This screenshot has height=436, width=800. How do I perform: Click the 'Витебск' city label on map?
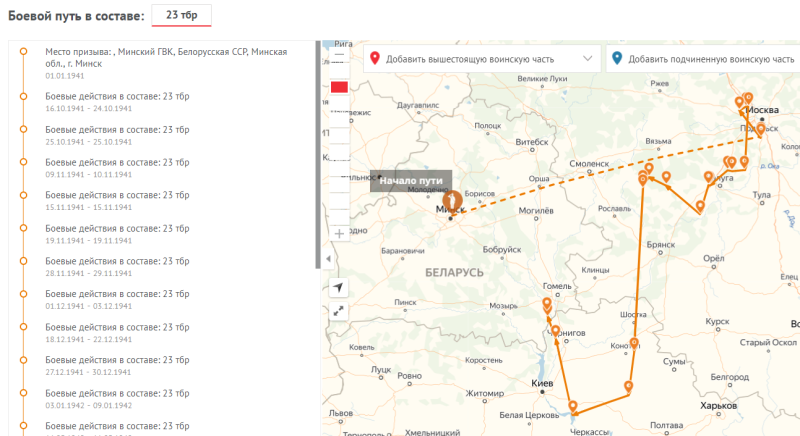(x=532, y=142)
